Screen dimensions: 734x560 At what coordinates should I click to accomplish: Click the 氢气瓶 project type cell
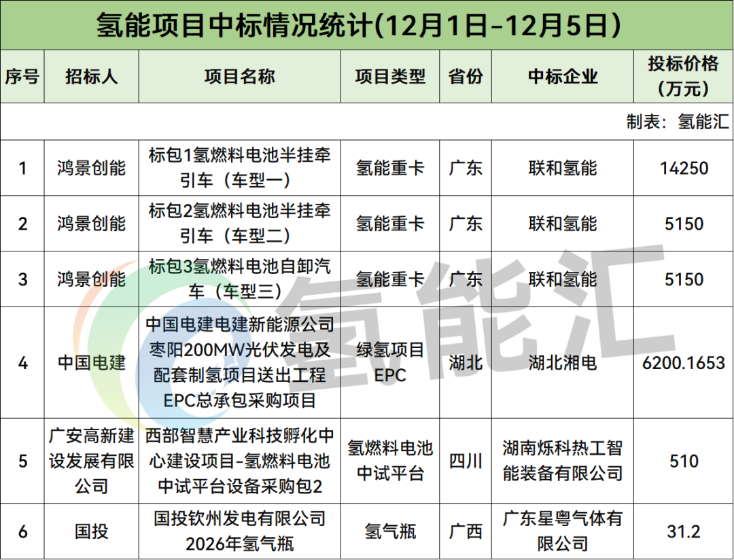click(390, 531)
